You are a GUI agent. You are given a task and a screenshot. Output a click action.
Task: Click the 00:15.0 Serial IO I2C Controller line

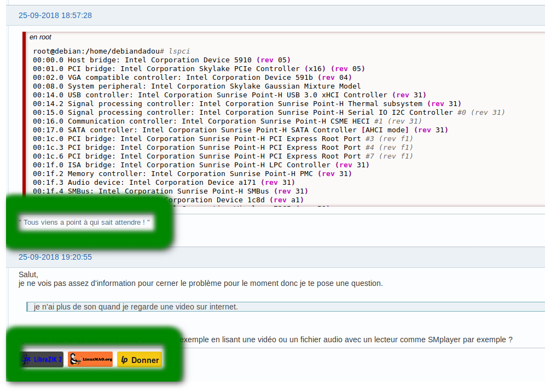[x=269, y=112]
